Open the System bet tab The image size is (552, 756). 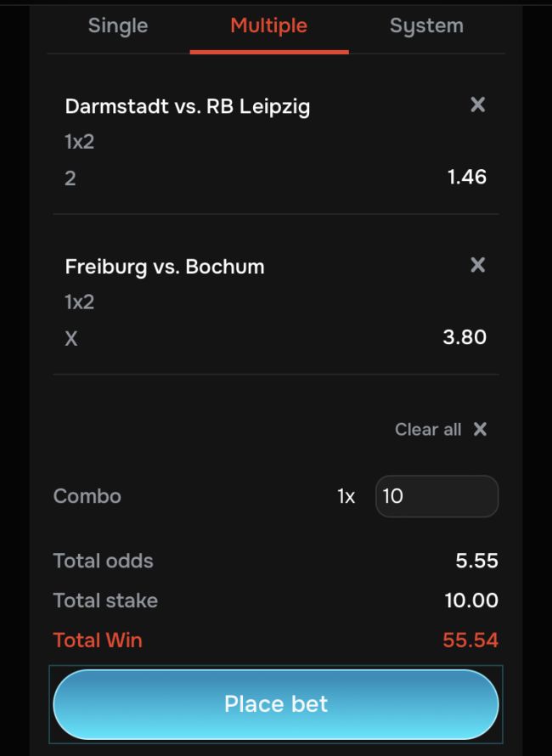pos(426,26)
